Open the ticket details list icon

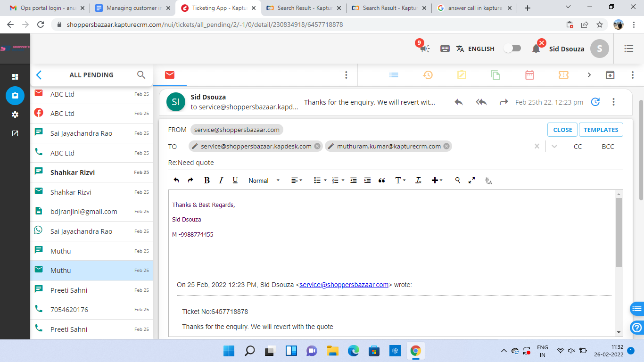[x=394, y=75]
